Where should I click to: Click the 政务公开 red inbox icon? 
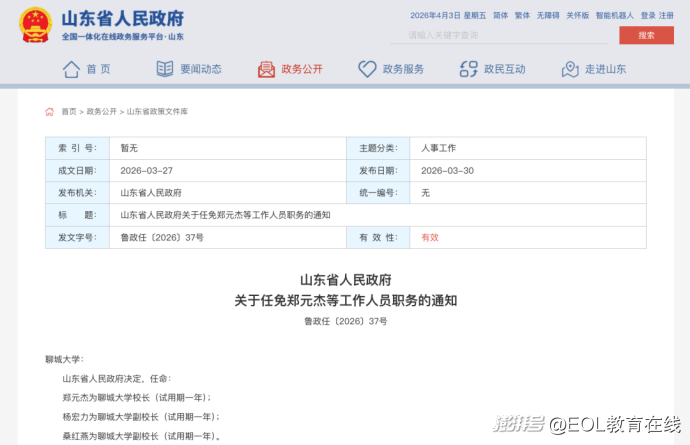[x=266, y=69]
